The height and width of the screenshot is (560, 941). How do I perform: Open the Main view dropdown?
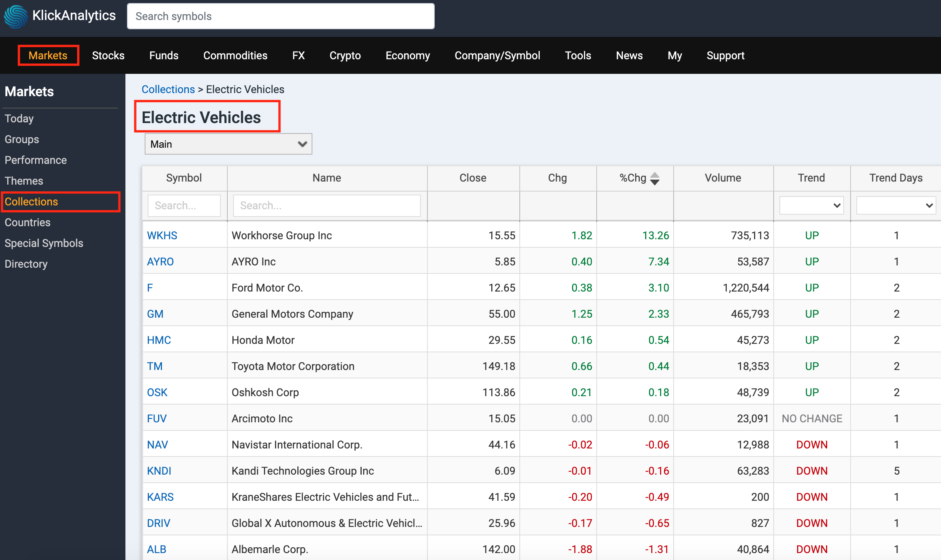click(228, 144)
